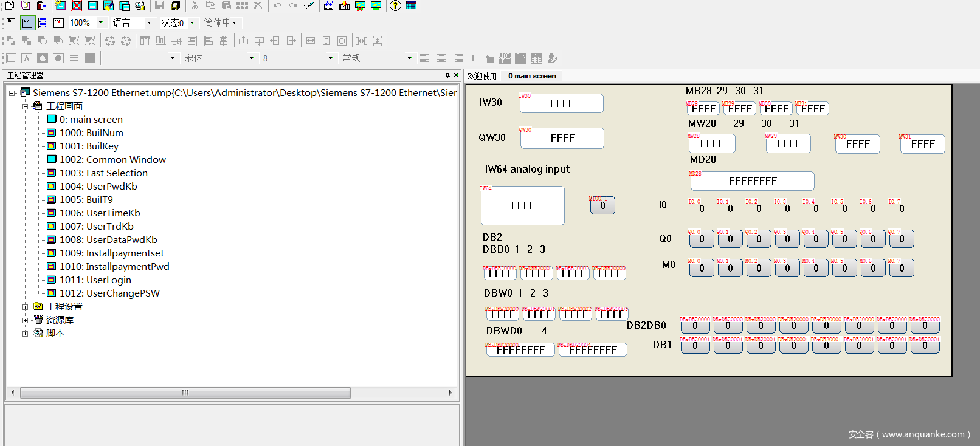Click the MD28 numeric input field
Screen dimensions: 980x446
point(752,181)
